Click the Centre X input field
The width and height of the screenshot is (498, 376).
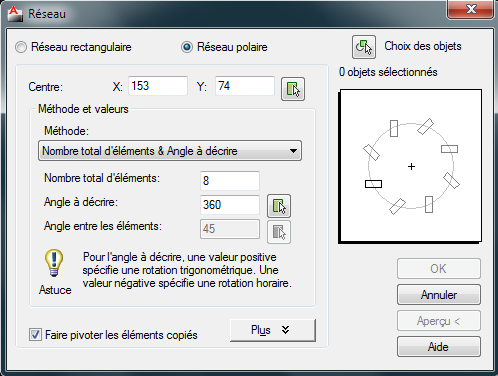(x=158, y=86)
